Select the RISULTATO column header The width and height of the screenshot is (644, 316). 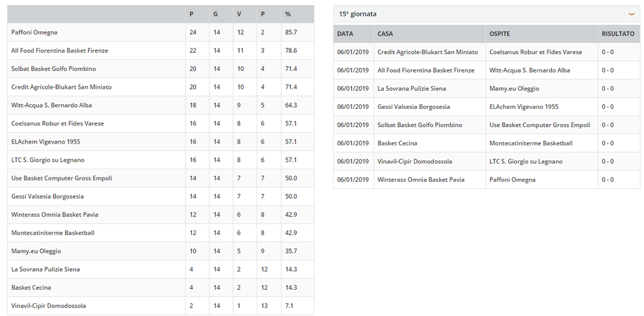coord(618,34)
